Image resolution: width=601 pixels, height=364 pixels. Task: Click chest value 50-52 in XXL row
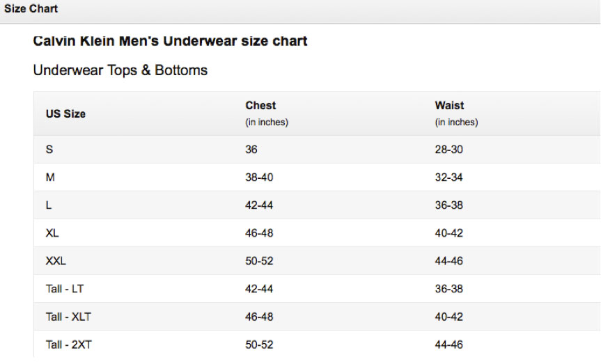click(x=259, y=261)
